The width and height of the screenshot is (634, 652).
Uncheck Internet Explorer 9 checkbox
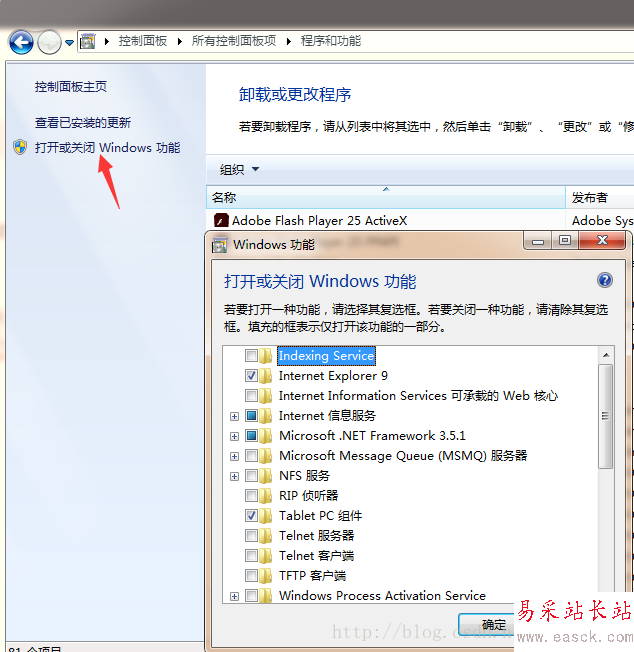[251, 375]
